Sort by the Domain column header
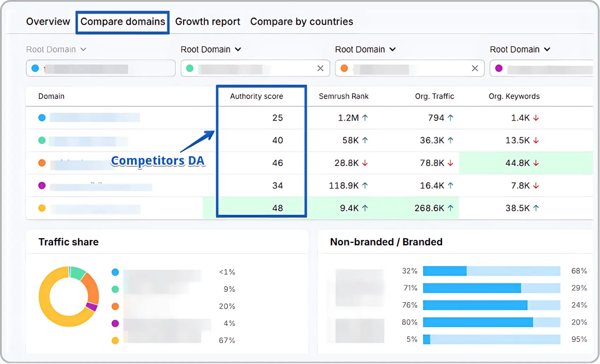The width and height of the screenshot is (600, 364). 51,96
